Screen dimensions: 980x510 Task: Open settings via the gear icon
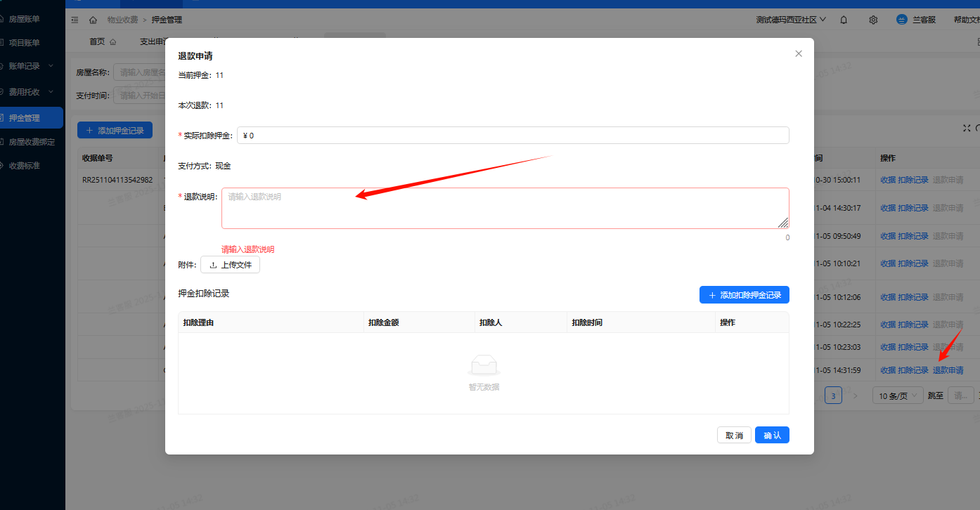pyautogui.click(x=873, y=20)
